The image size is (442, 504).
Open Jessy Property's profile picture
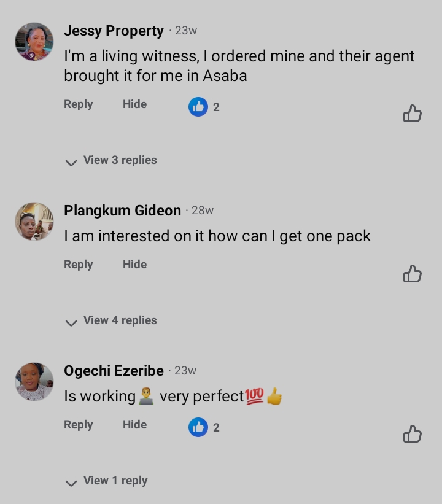(34, 42)
